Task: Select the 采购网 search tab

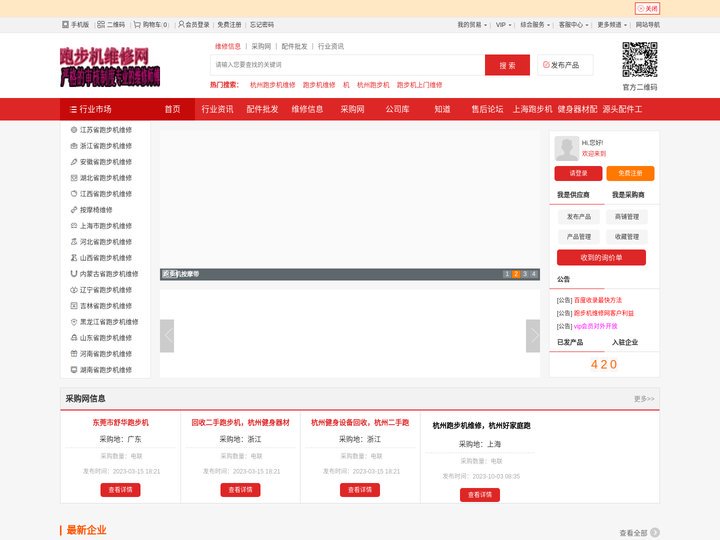Action: 261,46
